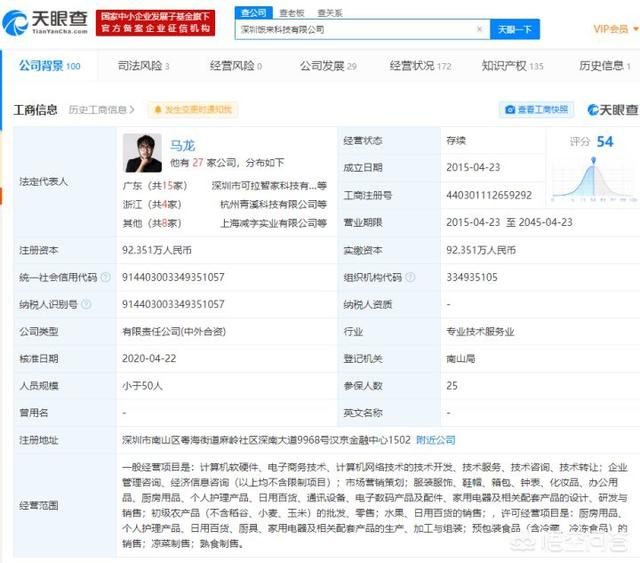This screenshot has width=640, height=563.
Task: Click the 浙江(共4家) region entry
Action: pyautogui.click(x=152, y=205)
